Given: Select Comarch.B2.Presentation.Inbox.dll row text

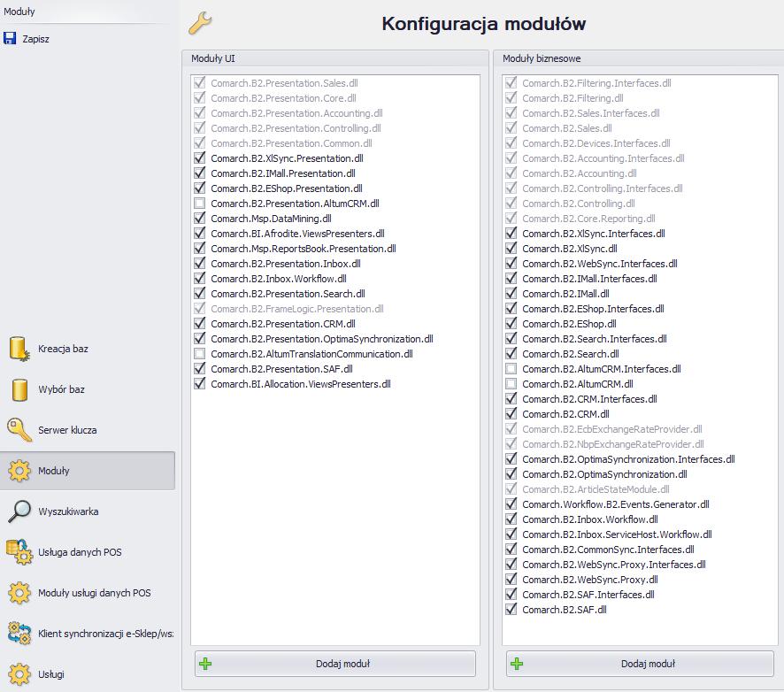Looking at the screenshot, I should click(286, 264).
